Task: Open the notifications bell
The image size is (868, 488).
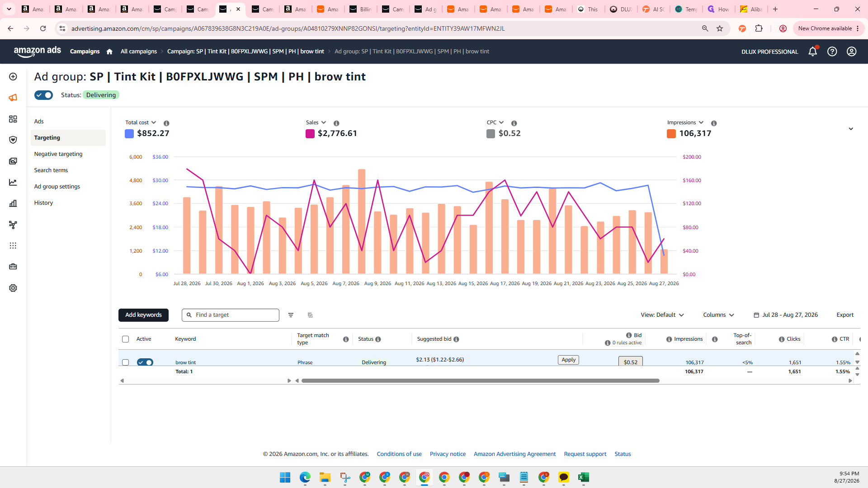Action: [812, 52]
